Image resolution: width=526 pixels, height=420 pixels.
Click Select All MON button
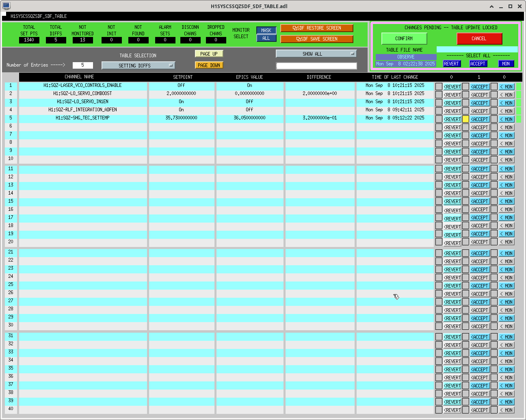point(506,64)
